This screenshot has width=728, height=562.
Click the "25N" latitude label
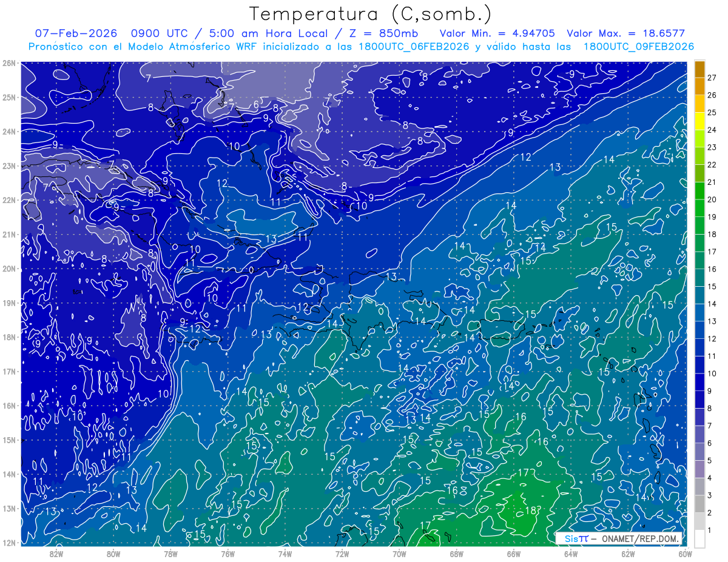[8, 97]
